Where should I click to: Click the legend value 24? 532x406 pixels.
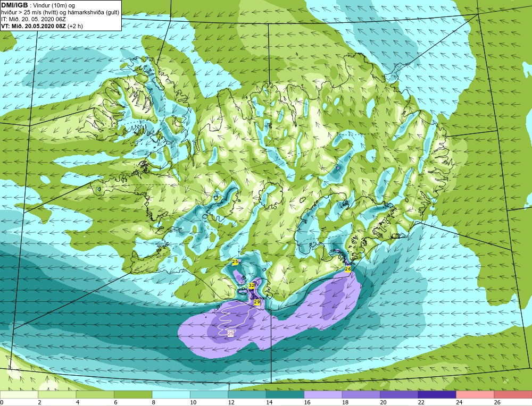[459, 402]
